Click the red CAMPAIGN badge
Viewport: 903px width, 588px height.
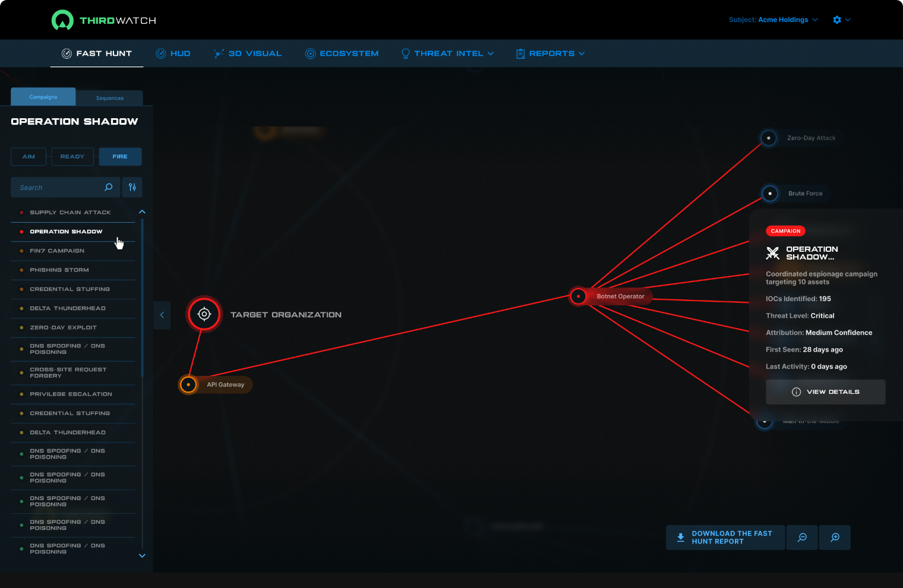point(785,231)
